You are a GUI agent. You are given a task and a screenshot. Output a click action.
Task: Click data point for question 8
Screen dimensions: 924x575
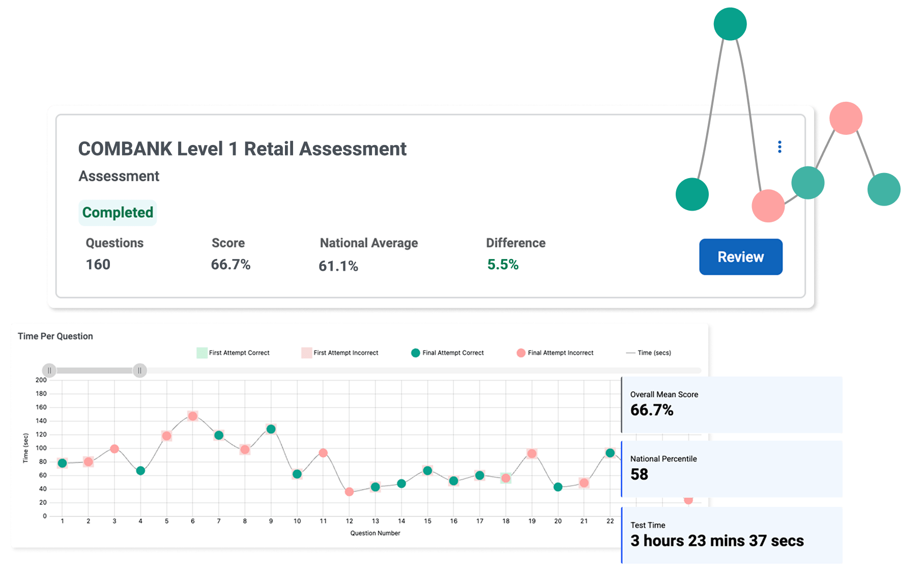pos(245,449)
